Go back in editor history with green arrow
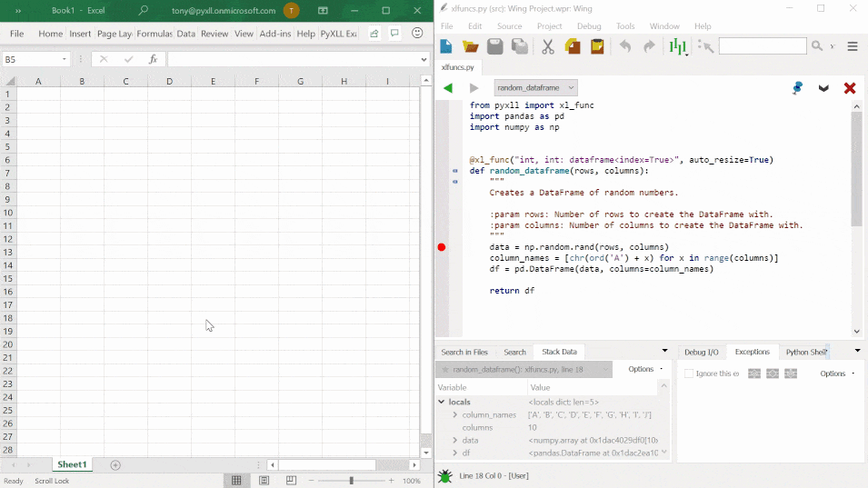 click(448, 88)
